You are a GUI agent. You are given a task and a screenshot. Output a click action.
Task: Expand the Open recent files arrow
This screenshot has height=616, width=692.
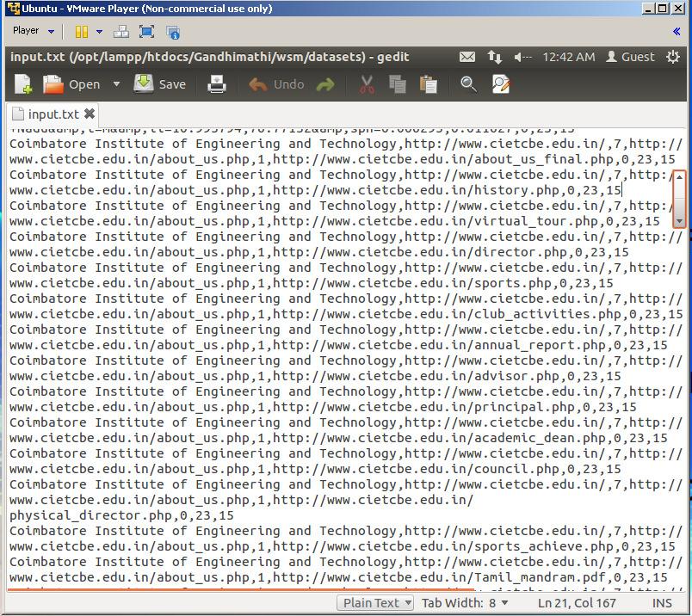(116, 83)
